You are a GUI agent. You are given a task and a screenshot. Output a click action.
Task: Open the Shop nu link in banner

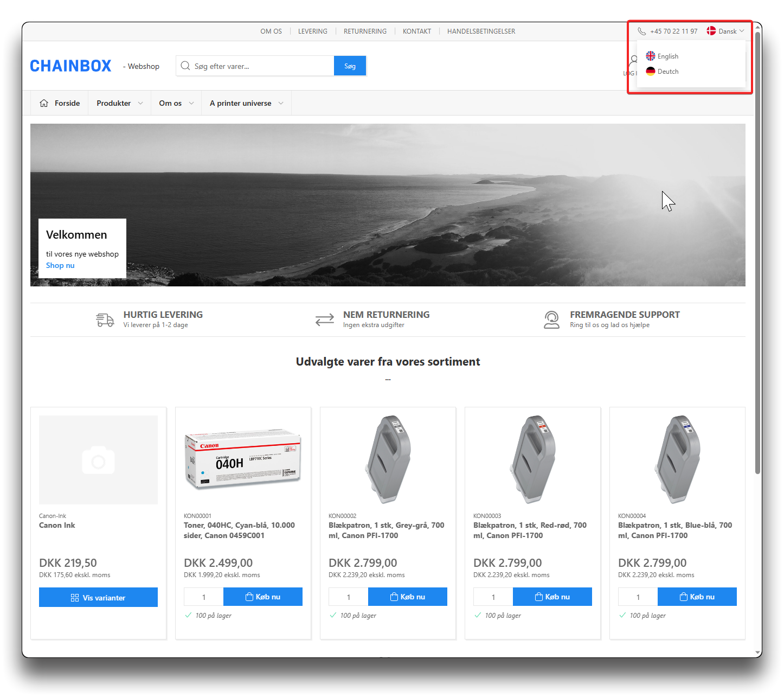pyautogui.click(x=60, y=265)
